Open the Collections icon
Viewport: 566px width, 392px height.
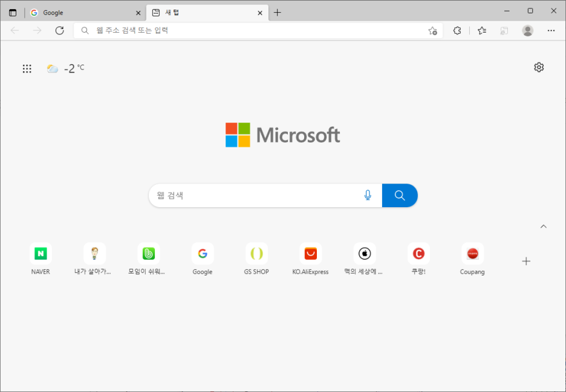pos(504,31)
